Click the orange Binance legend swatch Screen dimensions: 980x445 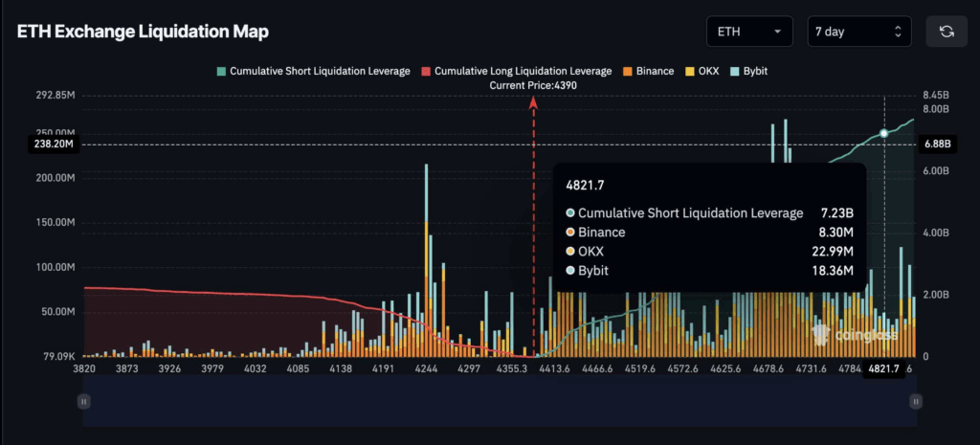click(x=629, y=71)
